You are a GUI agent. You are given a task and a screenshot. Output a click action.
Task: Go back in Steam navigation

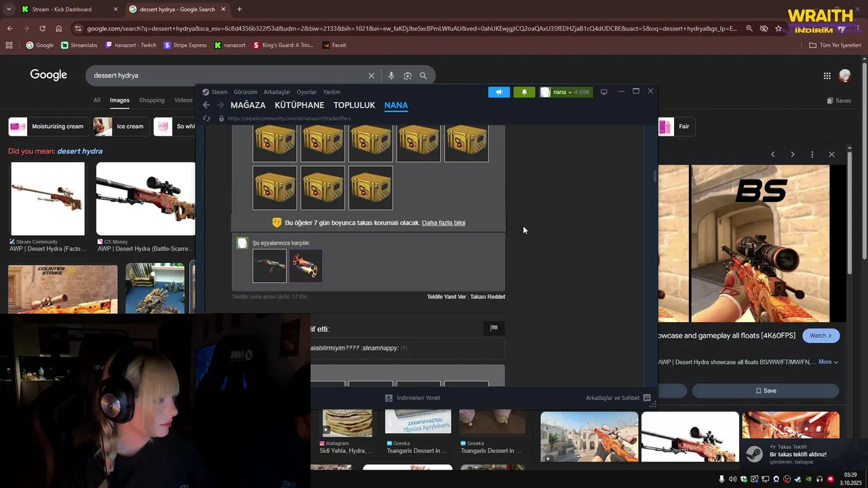(206, 105)
